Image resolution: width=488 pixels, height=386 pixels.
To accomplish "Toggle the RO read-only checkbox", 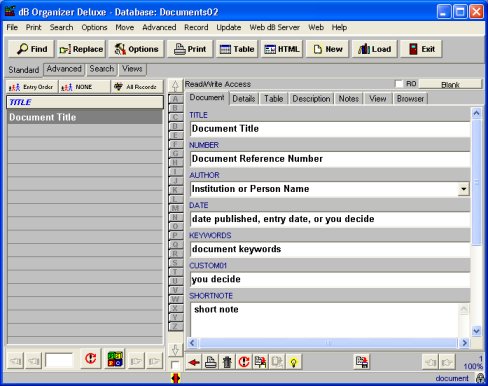I will [399, 84].
